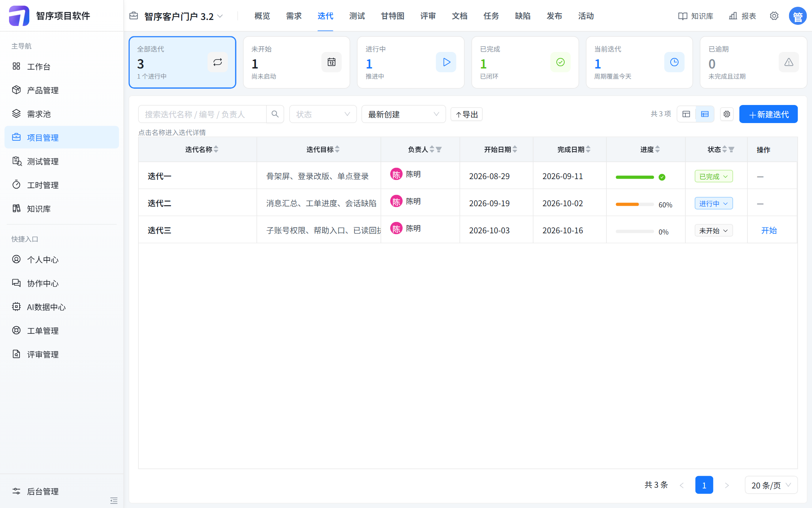Image resolution: width=812 pixels, height=508 pixels.
Task: Filter by 已完成 summary card
Action: tap(525, 62)
